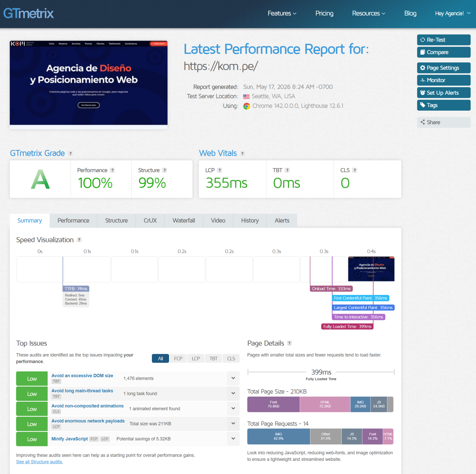The height and width of the screenshot is (474, 476).
Task: Open help icon beside Page Details
Action: pyautogui.click(x=289, y=343)
